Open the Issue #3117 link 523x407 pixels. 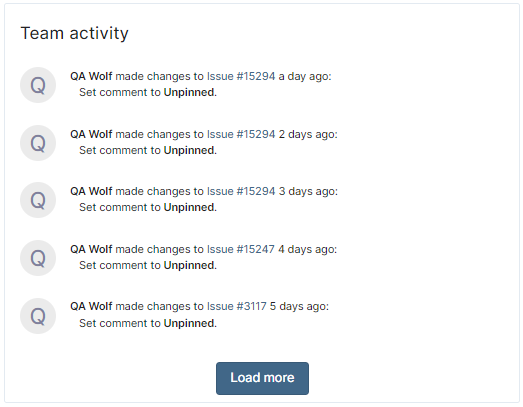[x=237, y=306]
